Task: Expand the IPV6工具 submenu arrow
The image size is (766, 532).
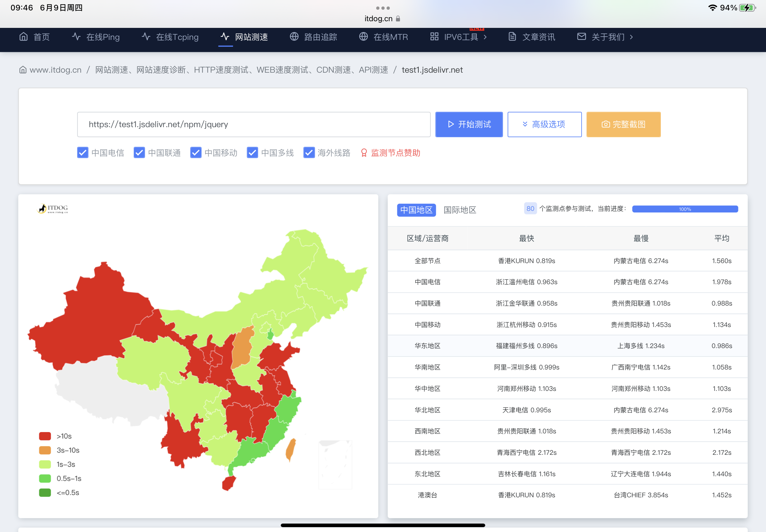Action: tap(485, 37)
